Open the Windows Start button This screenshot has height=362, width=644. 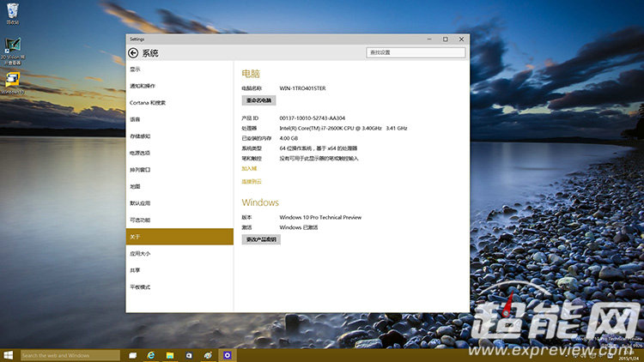tap(9, 354)
